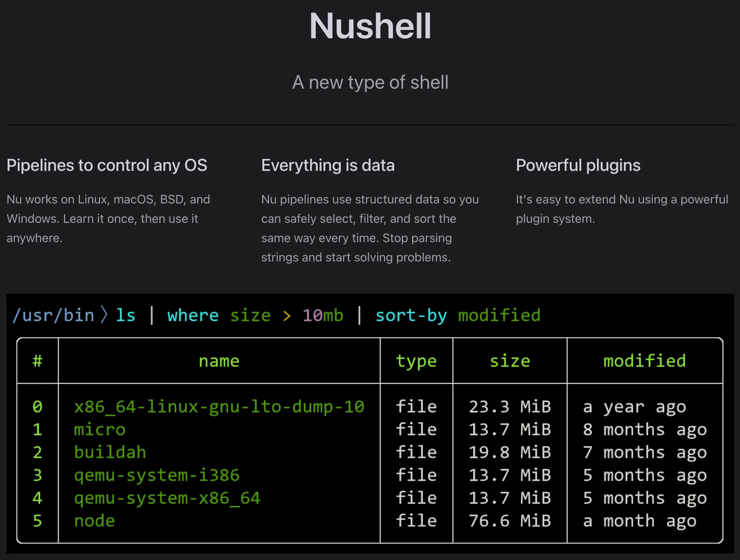The width and height of the screenshot is (740, 560).
Task: Click row index 0 in the table
Action: pyautogui.click(x=38, y=407)
